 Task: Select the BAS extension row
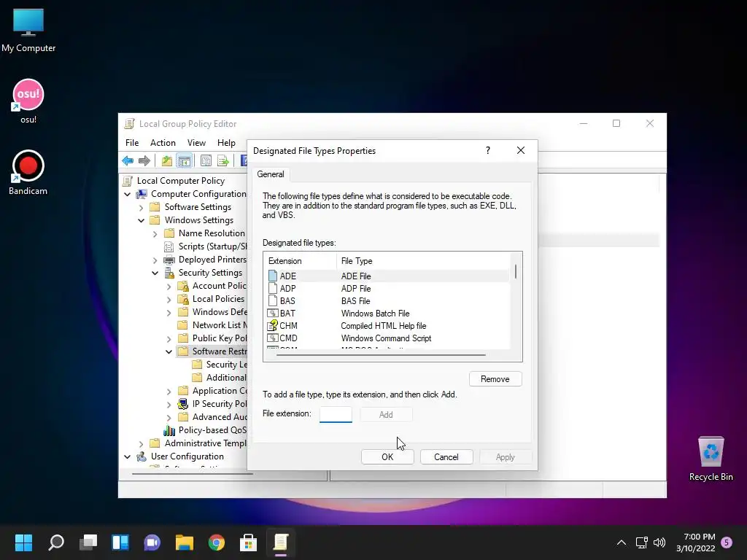click(x=387, y=301)
